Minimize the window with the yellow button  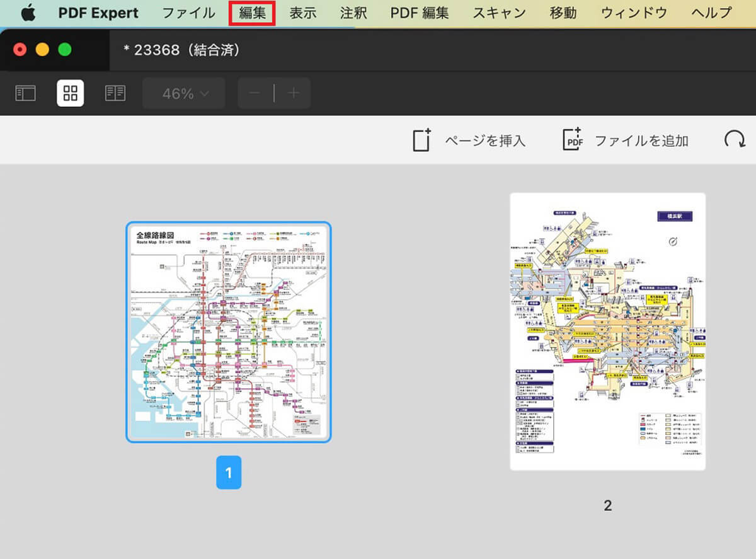click(42, 50)
